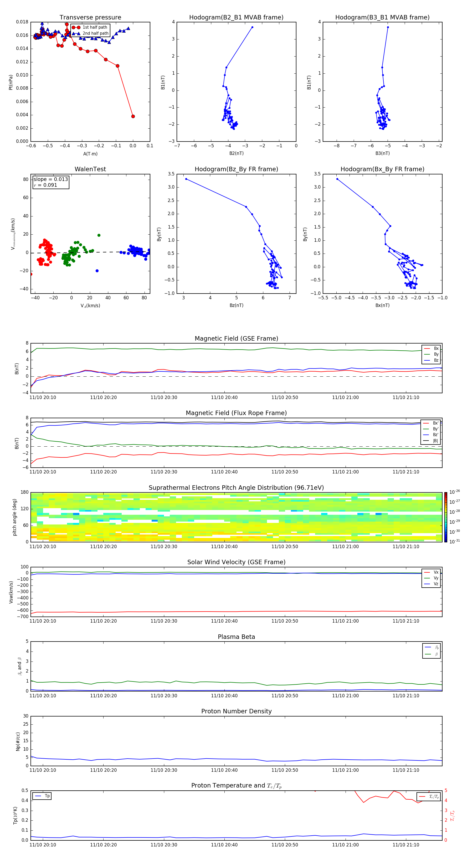Click the "Vsw(km/s)" y-axis label
Image resolution: width=473 pixels, height=868 pixels.
(x=11, y=592)
